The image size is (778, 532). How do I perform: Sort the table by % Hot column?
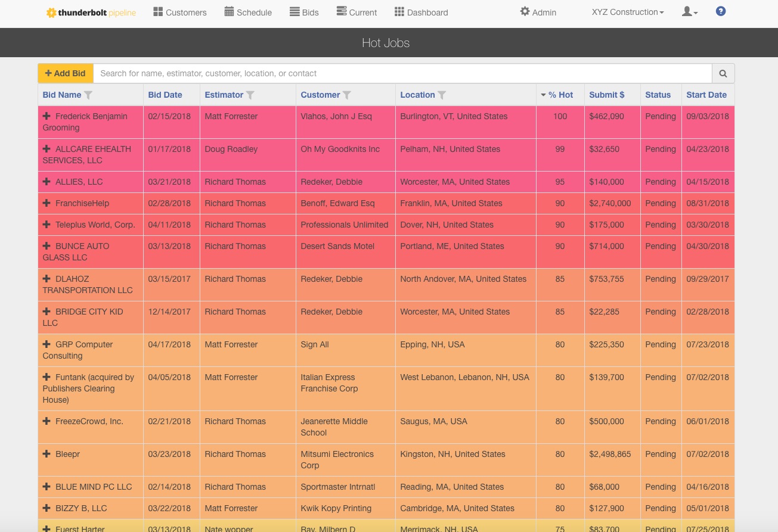pos(560,95)
